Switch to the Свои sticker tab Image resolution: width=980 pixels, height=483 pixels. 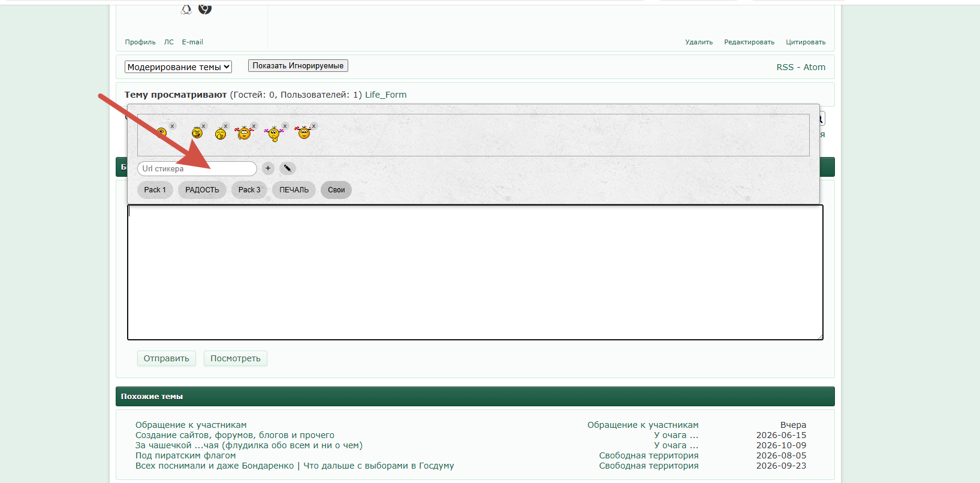[x=336, y=190]
